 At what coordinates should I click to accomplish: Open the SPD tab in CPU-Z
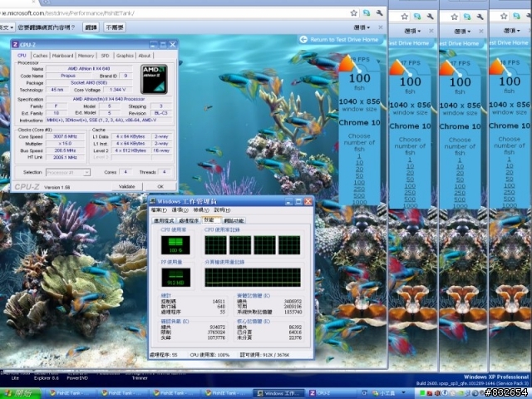(x=106, y=56)
